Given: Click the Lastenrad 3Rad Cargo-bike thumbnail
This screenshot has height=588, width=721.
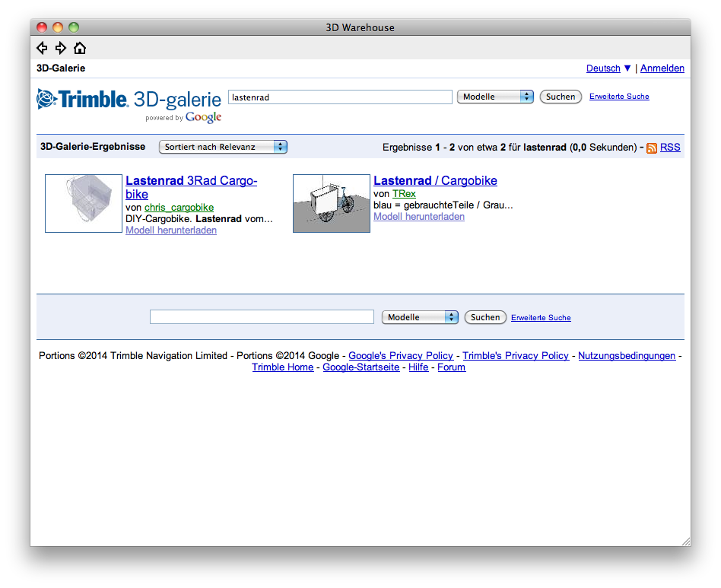Looking at the screenshot, I should coord(84,203).
